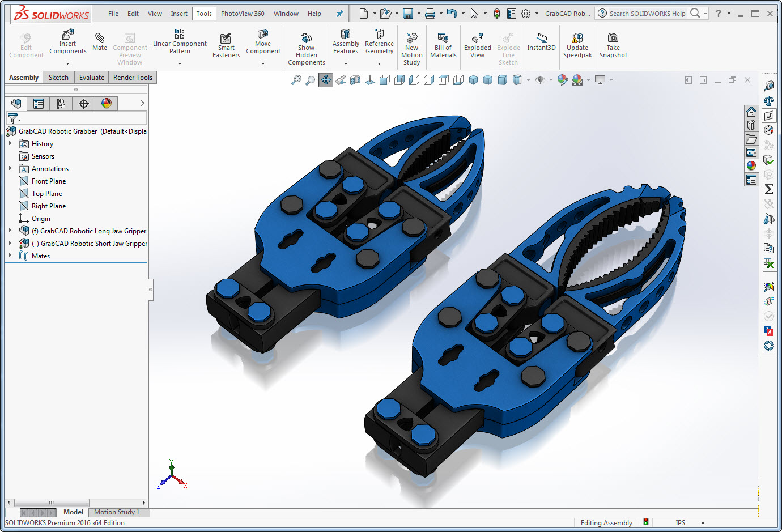Toggle Instant3D mode

(542, 42)
